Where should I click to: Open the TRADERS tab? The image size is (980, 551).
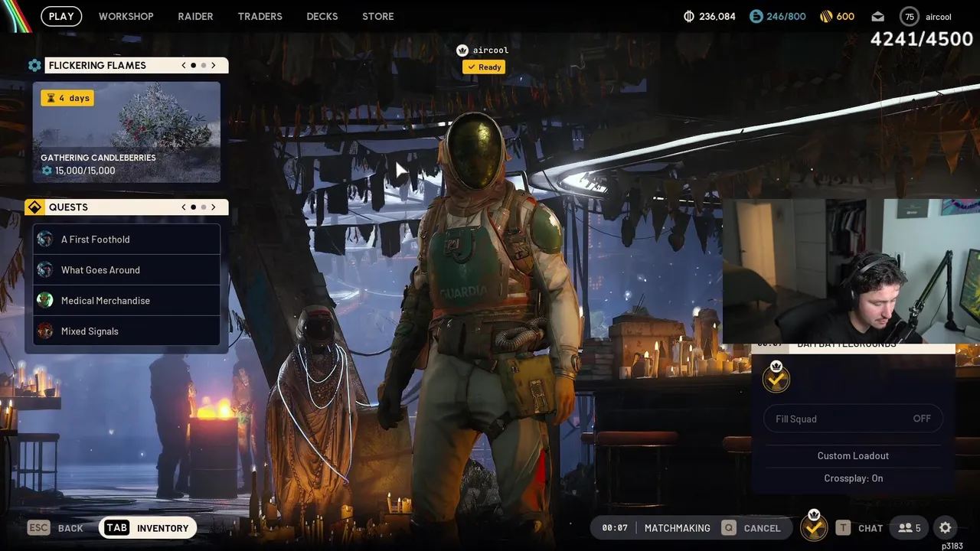pyautogui.click(x=260, y=16)
